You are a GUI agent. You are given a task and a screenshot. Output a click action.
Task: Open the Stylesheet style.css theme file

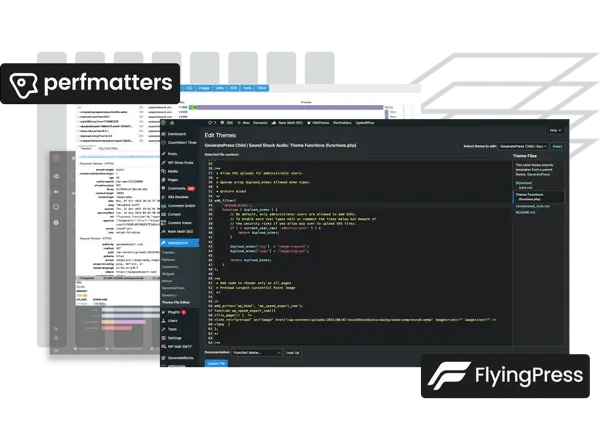[525, 183]
